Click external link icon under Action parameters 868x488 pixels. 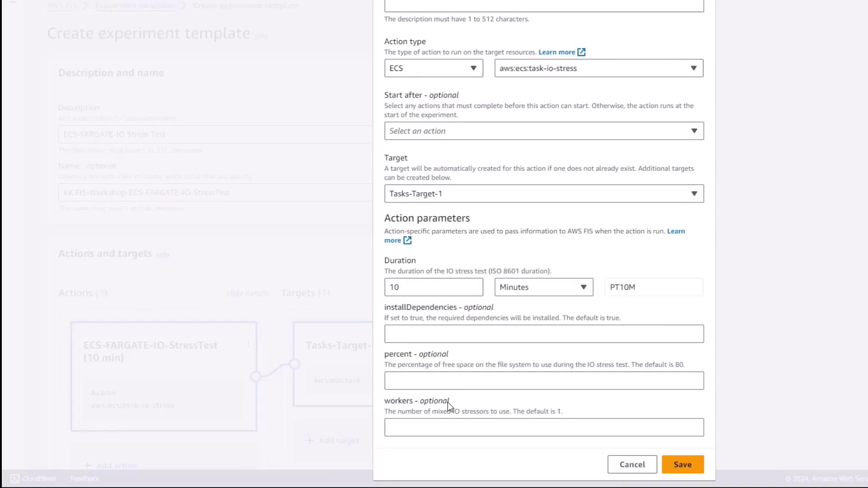point(407,240)
